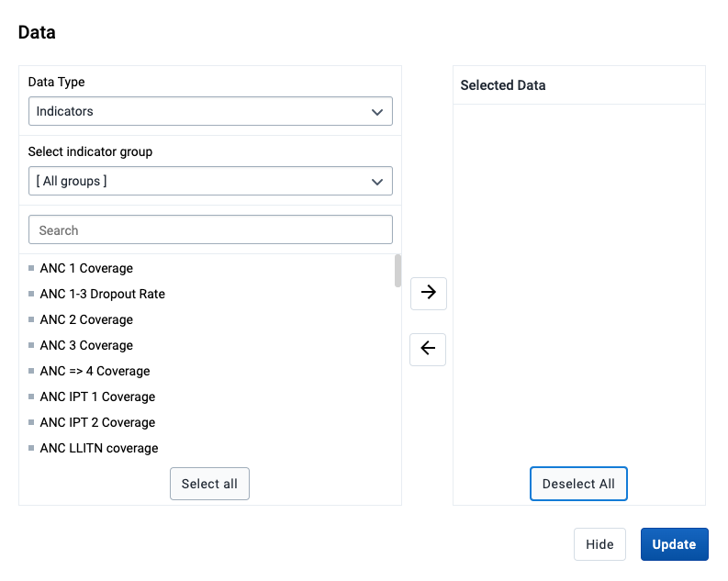Select ANC => 4 Coverage
The width and height of the screenshot is (728, 581).
[x=95, y=371]
